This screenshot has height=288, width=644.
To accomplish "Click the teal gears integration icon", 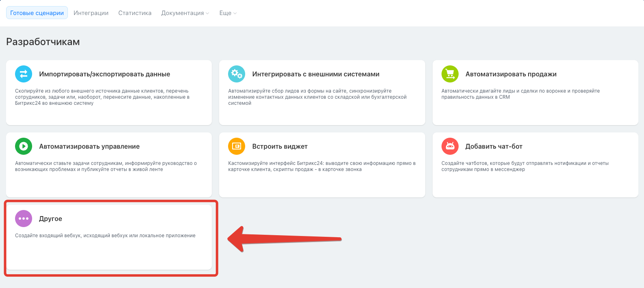I will (237, 74).
